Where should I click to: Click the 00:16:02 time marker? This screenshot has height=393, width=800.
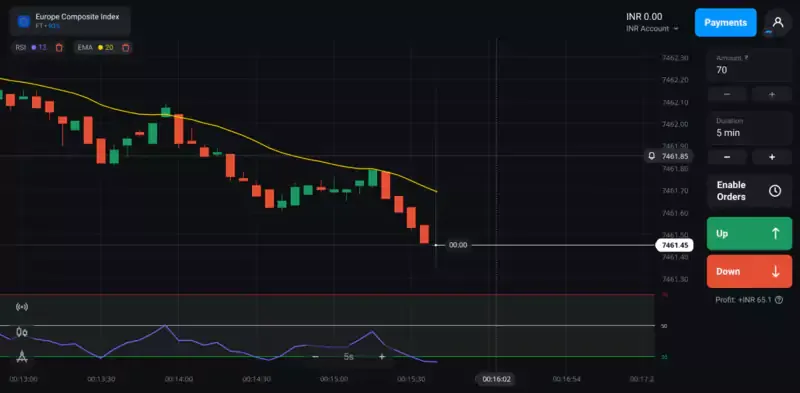(496, 379)
